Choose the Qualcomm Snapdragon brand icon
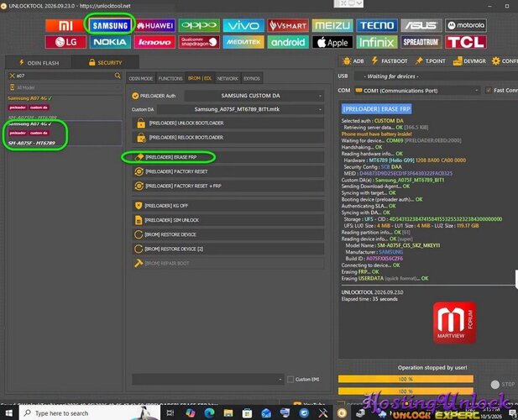The width and height of the screenshot is (518, 420). tap(199, 42)
